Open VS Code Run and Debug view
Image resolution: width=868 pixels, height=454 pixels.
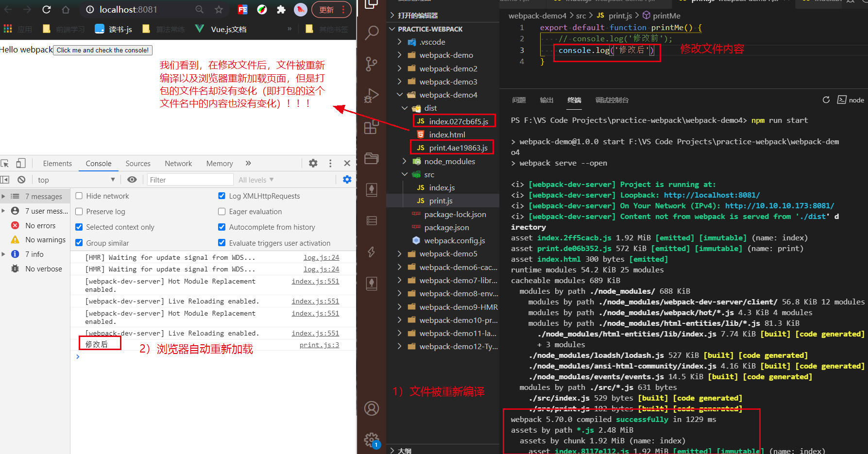(372, 96)
